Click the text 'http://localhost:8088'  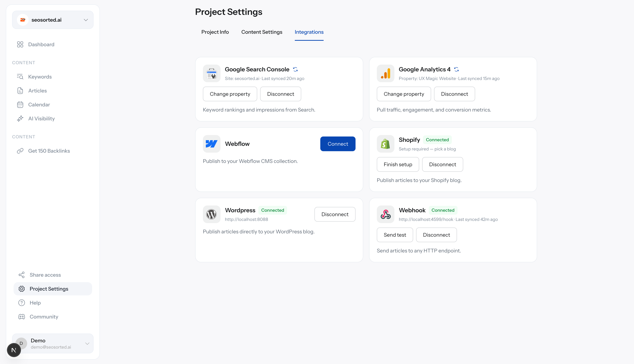tap(246, 219)
